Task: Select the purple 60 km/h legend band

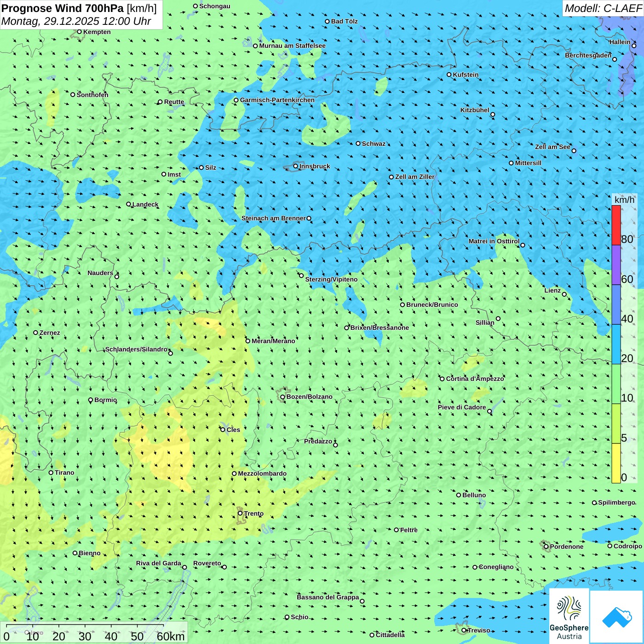Action: pyautogui.click(x=616, y=265)
